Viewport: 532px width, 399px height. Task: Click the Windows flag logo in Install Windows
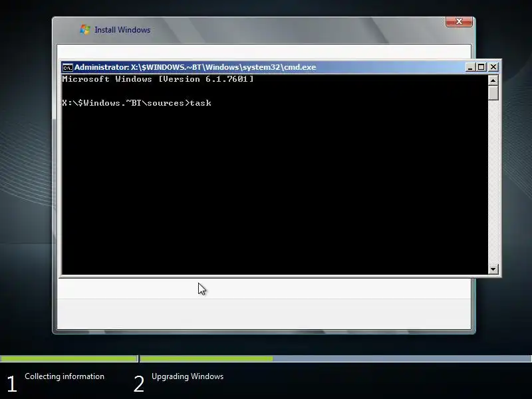(x=85, y=29)
